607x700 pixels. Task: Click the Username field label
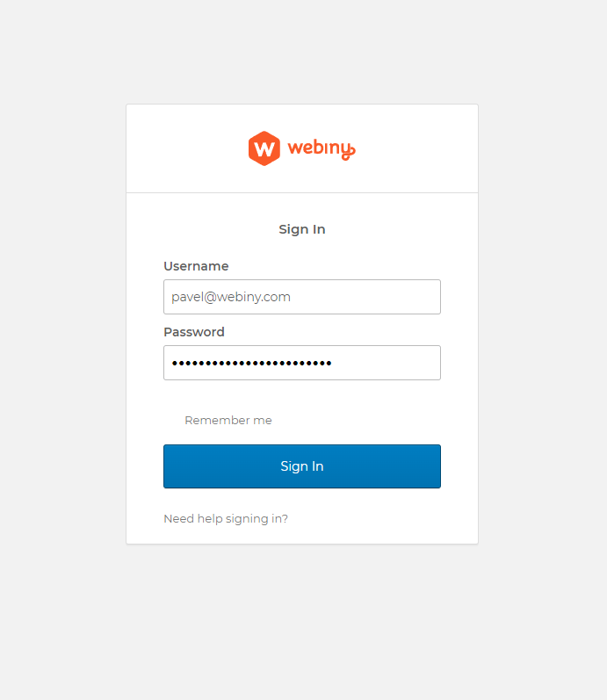(x=196, y=266)
